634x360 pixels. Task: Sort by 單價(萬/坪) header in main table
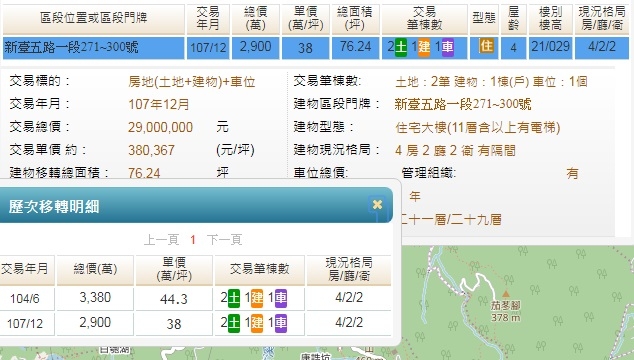(305, 19)
